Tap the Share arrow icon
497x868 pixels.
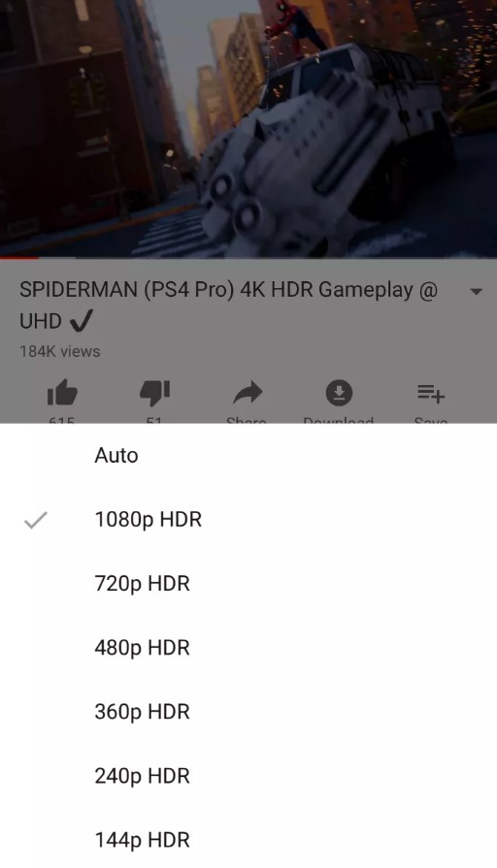248,393
